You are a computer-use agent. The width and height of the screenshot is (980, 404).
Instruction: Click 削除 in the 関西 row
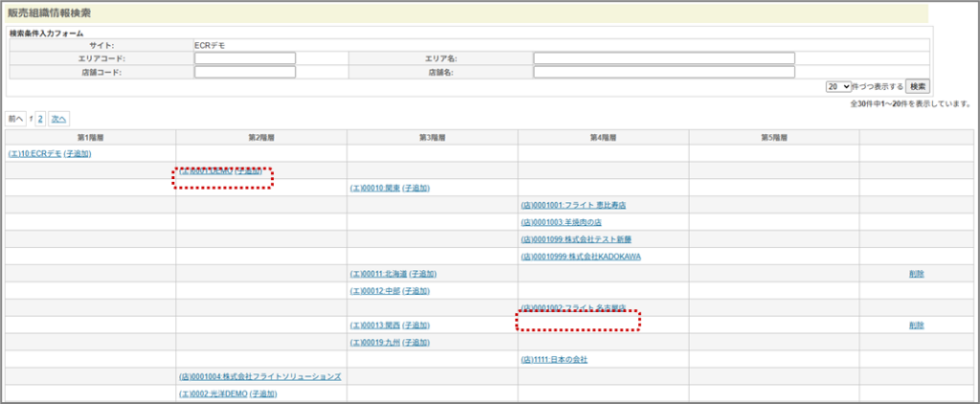pyautogui.click(x=917, y=325)
